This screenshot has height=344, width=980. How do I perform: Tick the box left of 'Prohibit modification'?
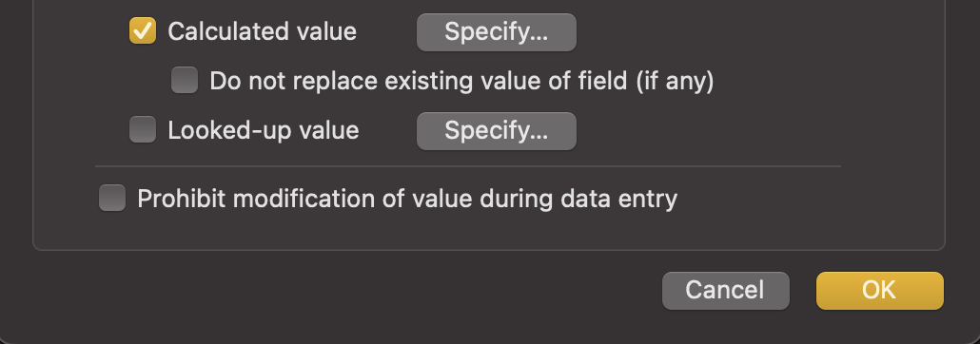(x=112, y=198)
